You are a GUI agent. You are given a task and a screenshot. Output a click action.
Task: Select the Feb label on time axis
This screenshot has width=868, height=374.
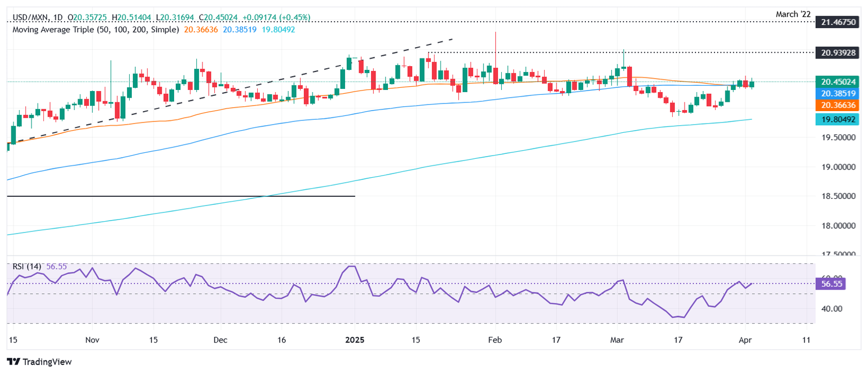tap(495, 340)
